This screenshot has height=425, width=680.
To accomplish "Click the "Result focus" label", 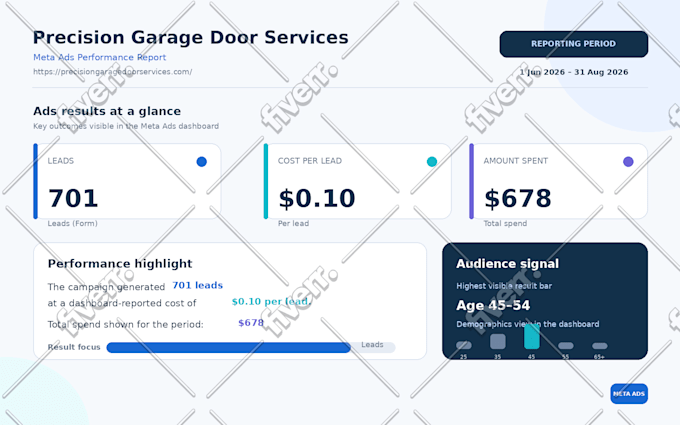I will coord(74,347).
